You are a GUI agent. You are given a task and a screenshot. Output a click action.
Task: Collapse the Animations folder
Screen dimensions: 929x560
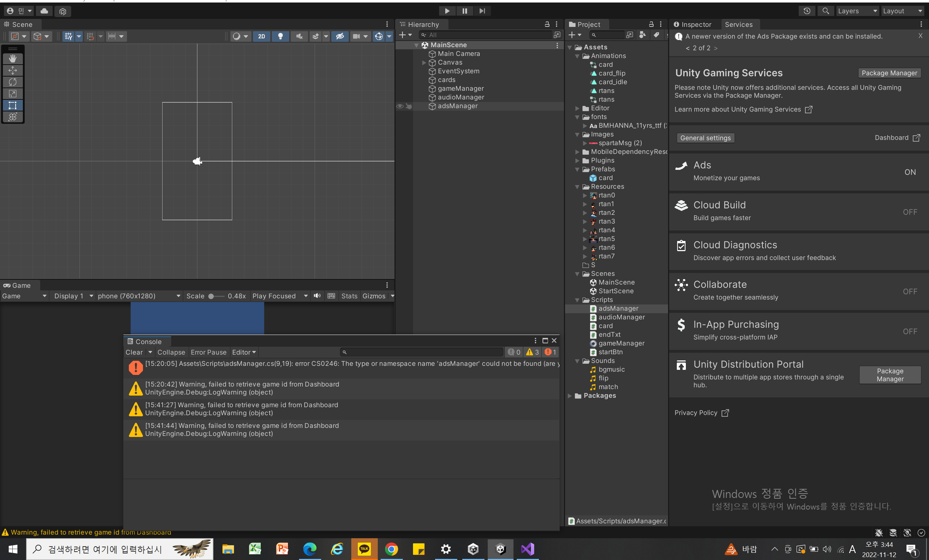577,56
